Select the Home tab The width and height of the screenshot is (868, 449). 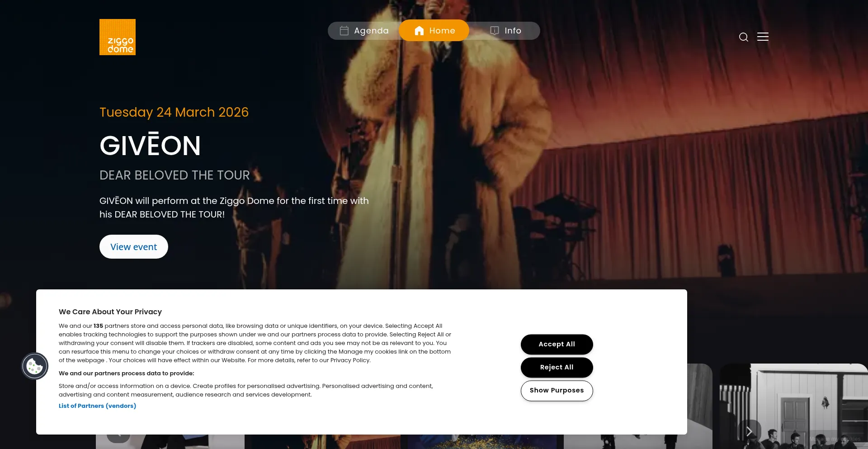(434, 30)
